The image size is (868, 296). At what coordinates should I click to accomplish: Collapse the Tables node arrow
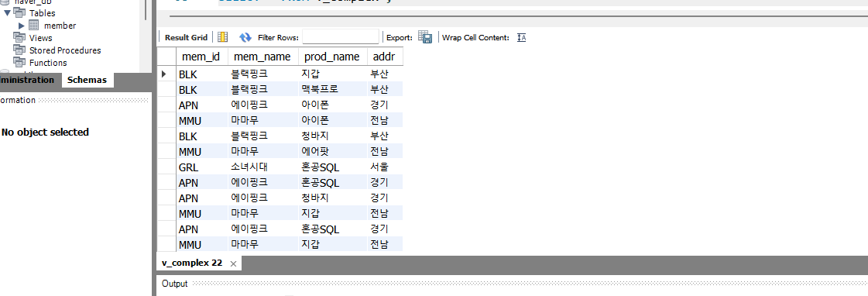pos(7,12)
